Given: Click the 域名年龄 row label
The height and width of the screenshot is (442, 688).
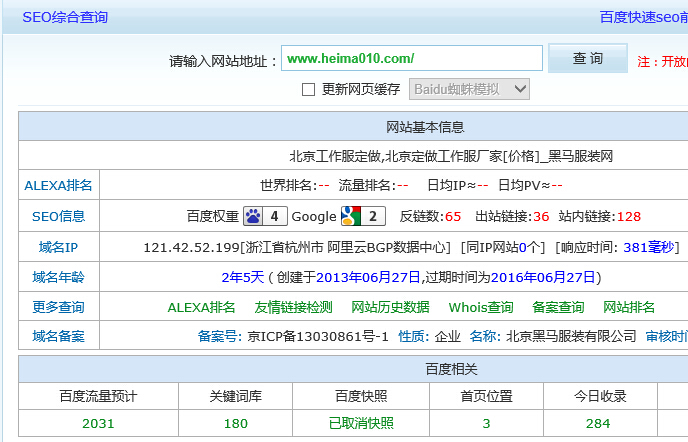Looking at the screenshot, I should tap(58, 277).
